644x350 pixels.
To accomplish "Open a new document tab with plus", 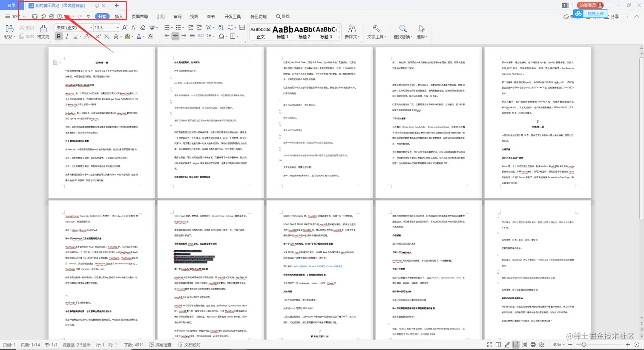I will point(117,6).
